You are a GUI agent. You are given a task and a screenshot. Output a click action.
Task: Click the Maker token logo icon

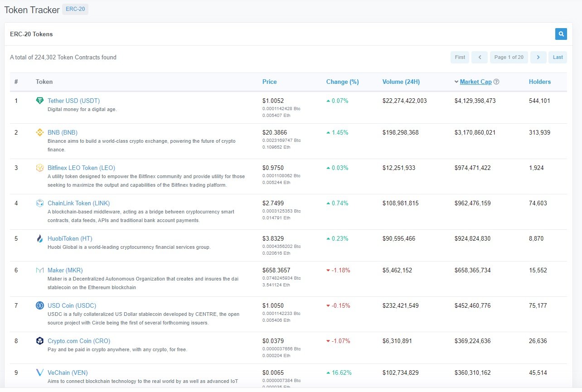pos(40,270)
